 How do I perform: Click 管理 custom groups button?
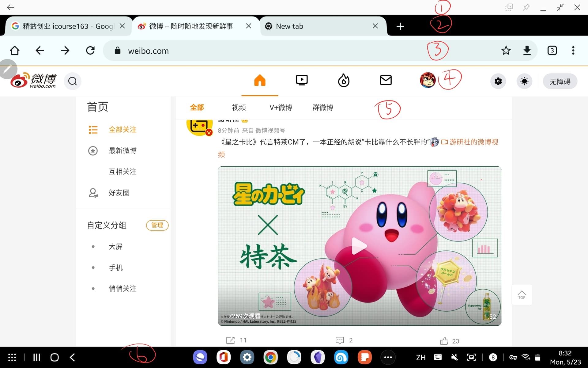[x=157, y=225]
